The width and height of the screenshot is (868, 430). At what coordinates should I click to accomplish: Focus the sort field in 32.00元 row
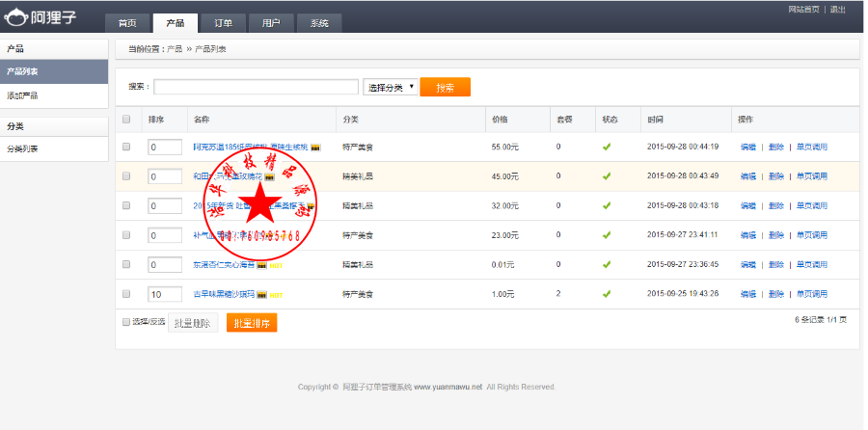(x=165, y=206)
